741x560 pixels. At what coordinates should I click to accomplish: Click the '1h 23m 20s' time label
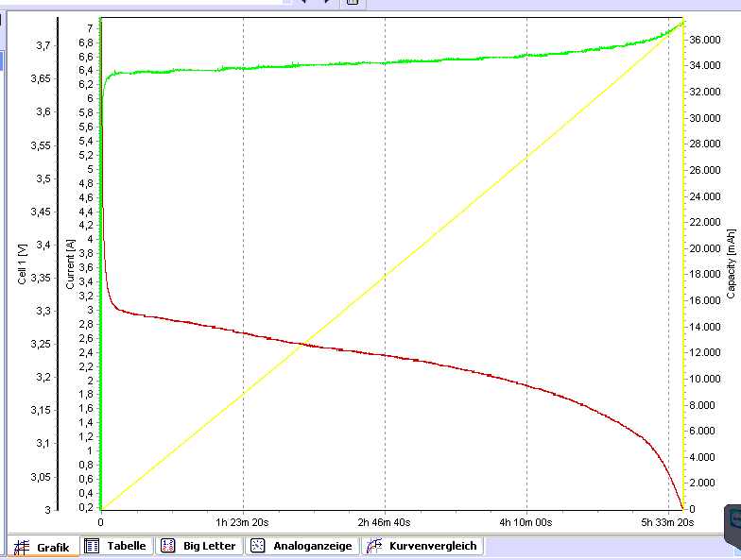click(243, 521)
